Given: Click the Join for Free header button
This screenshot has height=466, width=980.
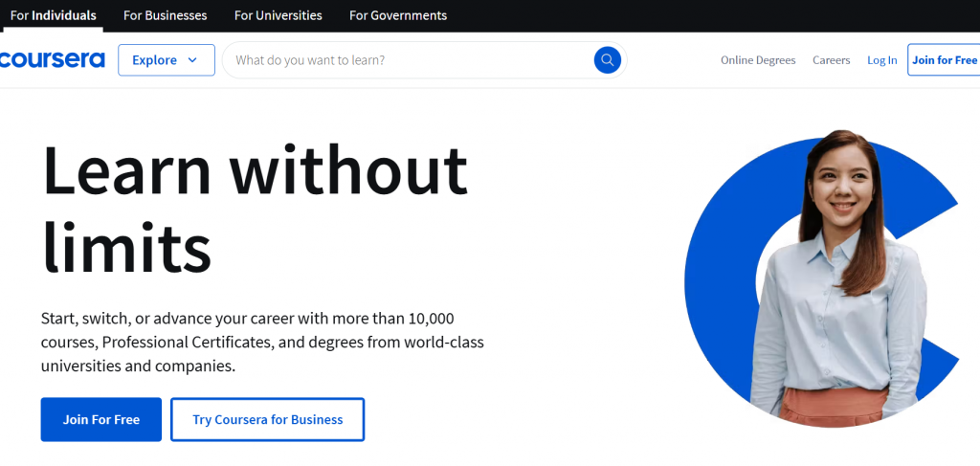Looking at the screenshot, I should [944, 60].
